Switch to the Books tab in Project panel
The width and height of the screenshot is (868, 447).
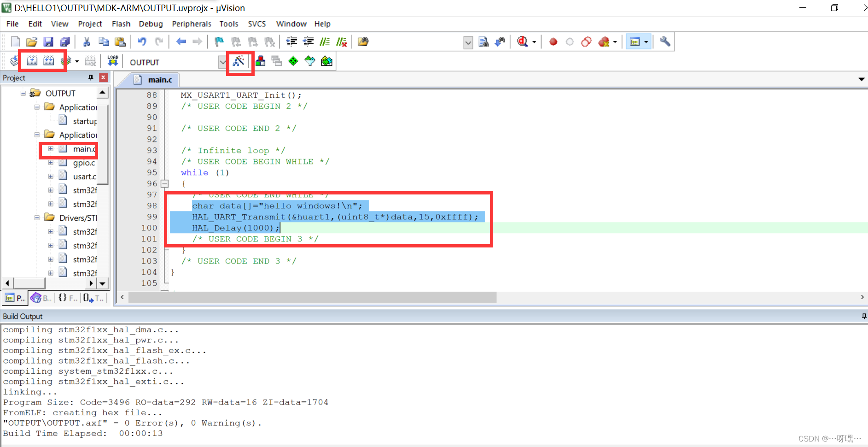pyautogui.click(x=41, y=298)
